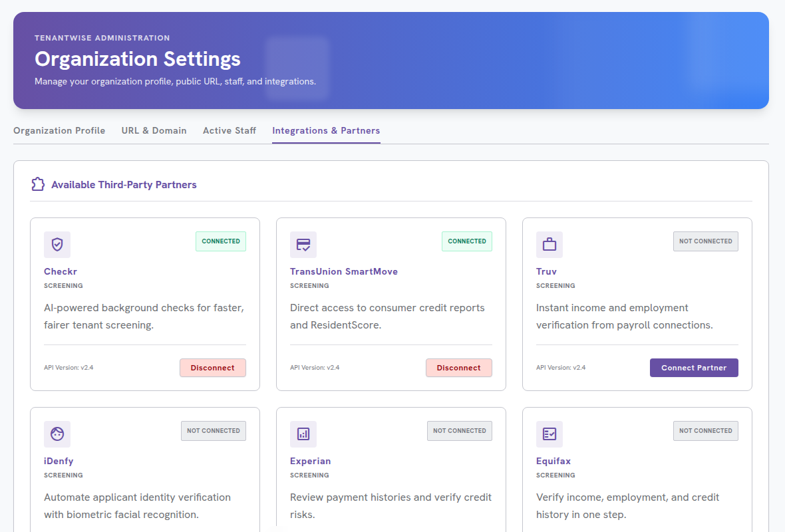Click the biometric facial recognition description

tap(137, 506)
